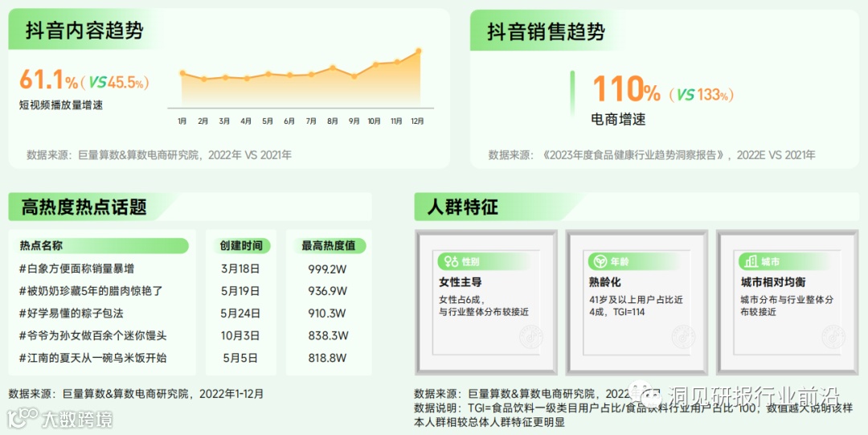Click the 41岁及以上用户占比近4成 description
The height and width of the screenshot is (435, 868).
(636, 306)
